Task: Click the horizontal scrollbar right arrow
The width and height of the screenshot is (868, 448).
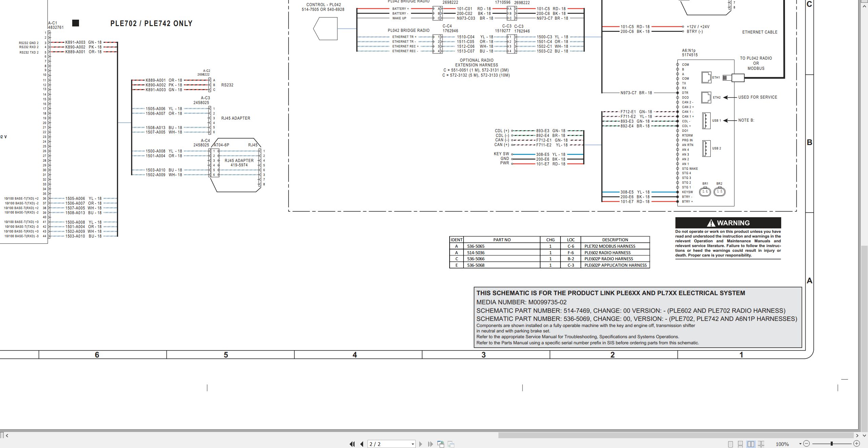Action: click(857, 435)
